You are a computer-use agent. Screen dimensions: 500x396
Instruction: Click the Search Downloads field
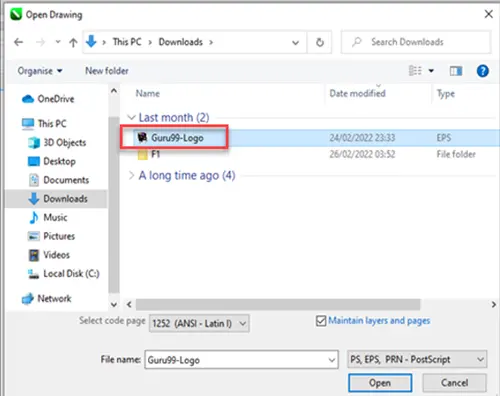click(x=416, y=42)
